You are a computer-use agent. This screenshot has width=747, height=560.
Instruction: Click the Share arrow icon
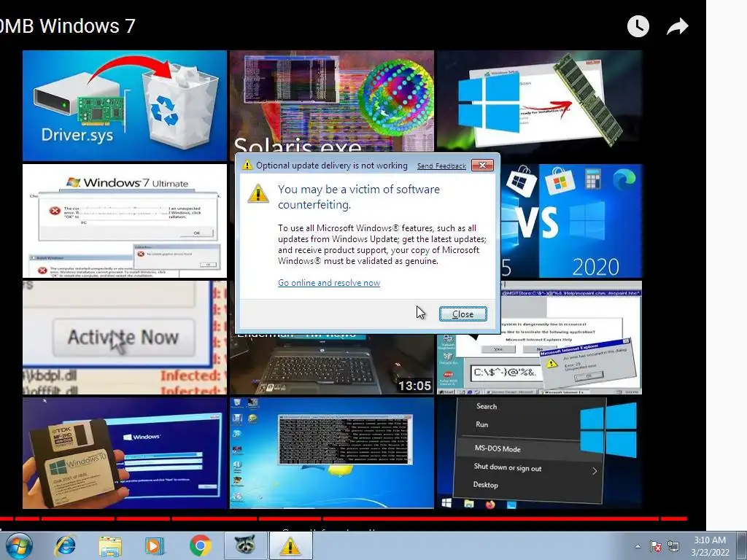click(678, 26)
